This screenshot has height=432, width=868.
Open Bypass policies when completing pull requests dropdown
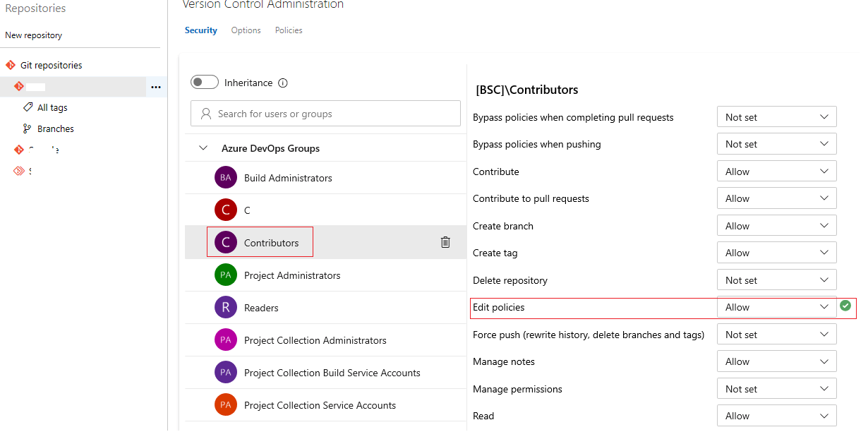point(777,117)
